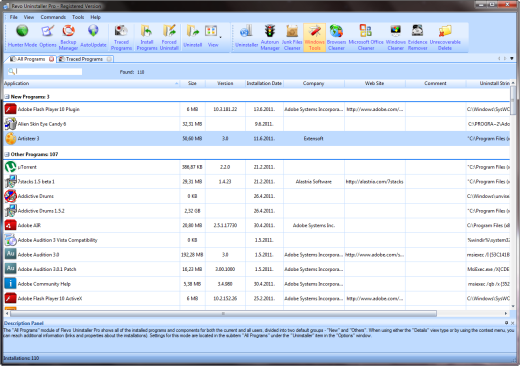The height and width of the screenshot is (366, 520).
Task: Start Forced Uninstall tool
Action: 169,37
